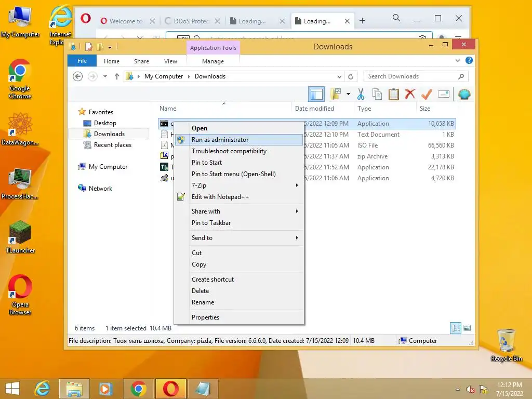The image size is (532, 399).
Task: Click Rename in context menu
Action: (239, 302)
